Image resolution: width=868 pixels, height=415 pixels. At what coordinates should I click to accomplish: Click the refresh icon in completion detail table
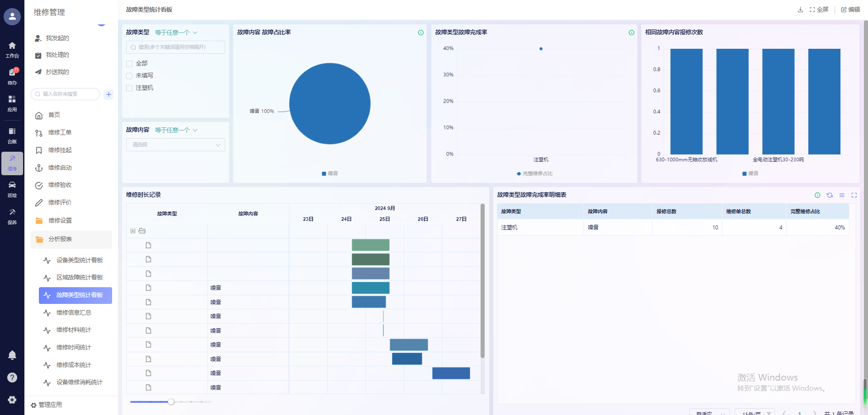[x=830, y=195]
